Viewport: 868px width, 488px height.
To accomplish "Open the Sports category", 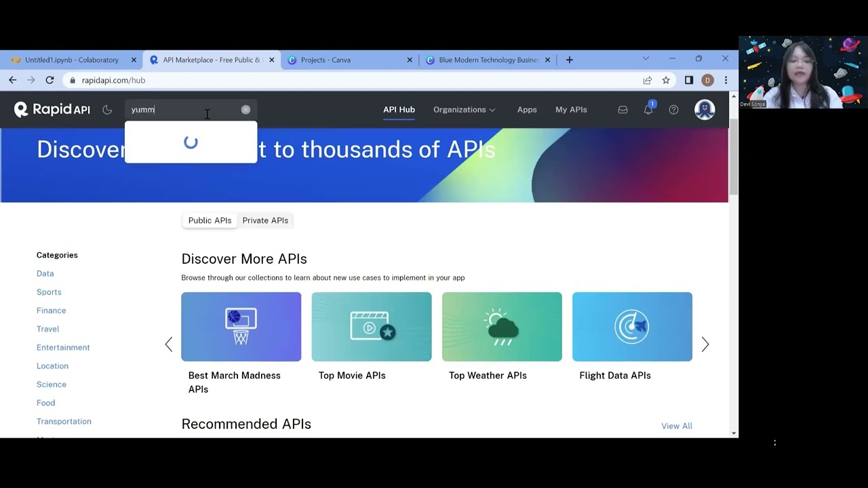I will [49, 292].
